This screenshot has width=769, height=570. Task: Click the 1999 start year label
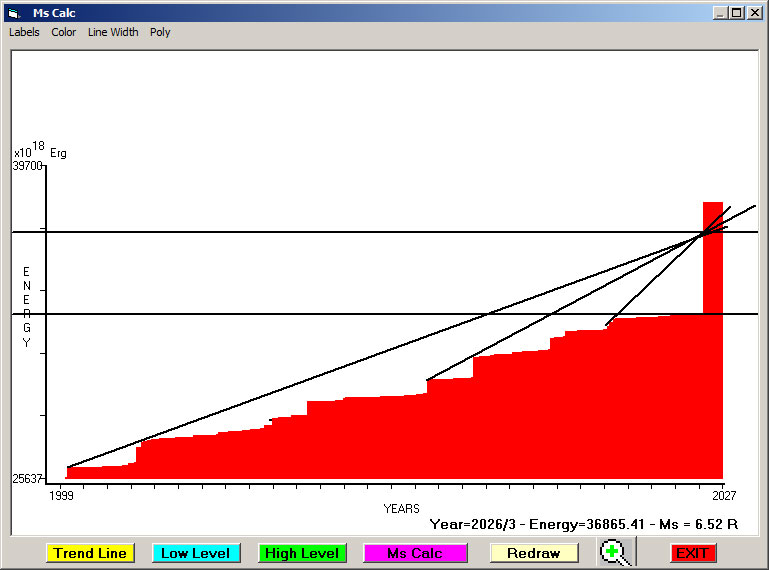61,495
